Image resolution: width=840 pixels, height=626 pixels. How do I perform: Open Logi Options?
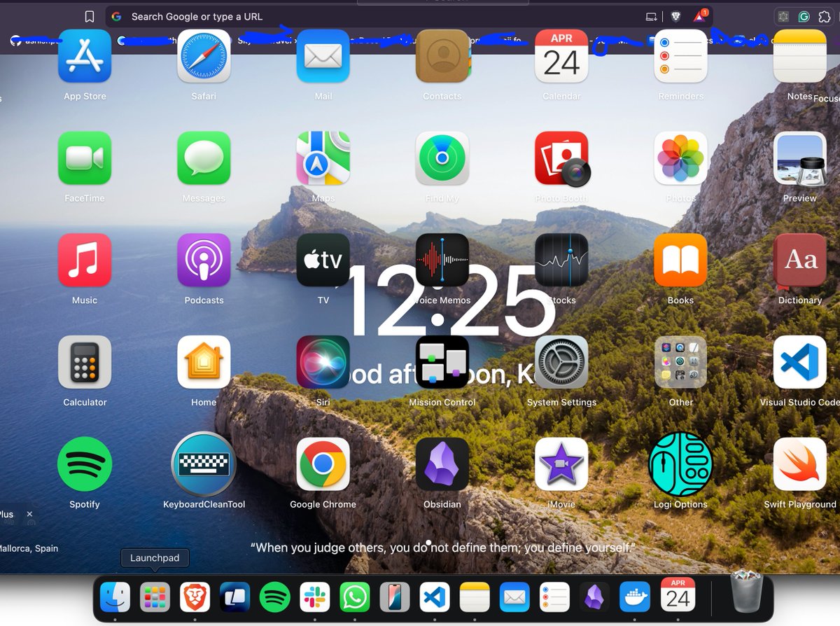(680, 464)
